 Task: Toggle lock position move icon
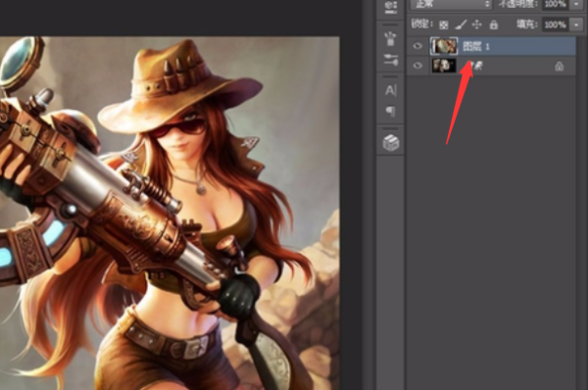(x=476, y=24)
